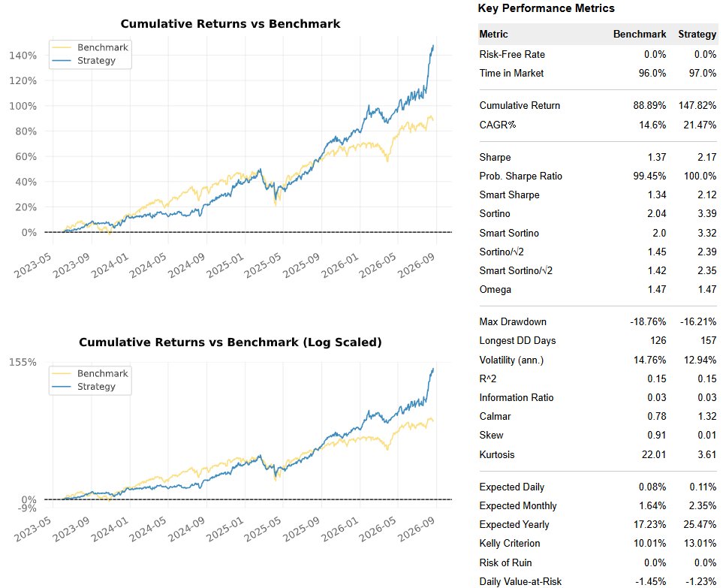
Task: Click the 155% y-axis label on log chart
Action: [x=23, y=362]
